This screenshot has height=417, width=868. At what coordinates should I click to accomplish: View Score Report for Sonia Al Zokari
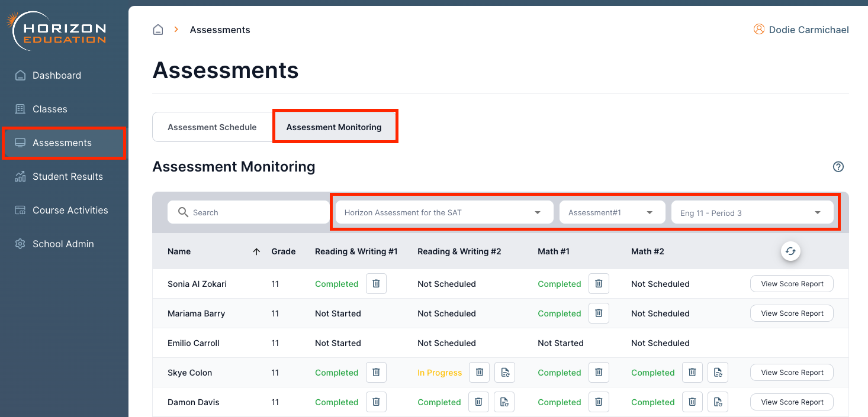click(792, 284)
